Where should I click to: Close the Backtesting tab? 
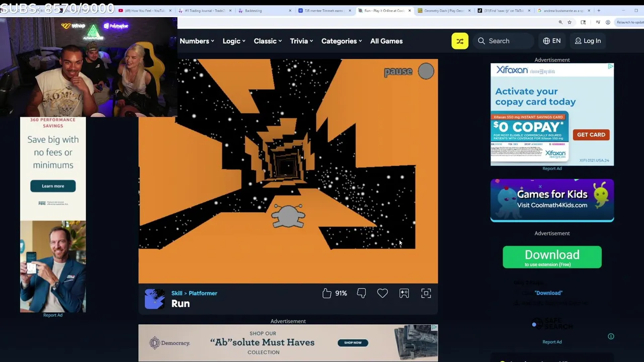click(x=290, y=11)
